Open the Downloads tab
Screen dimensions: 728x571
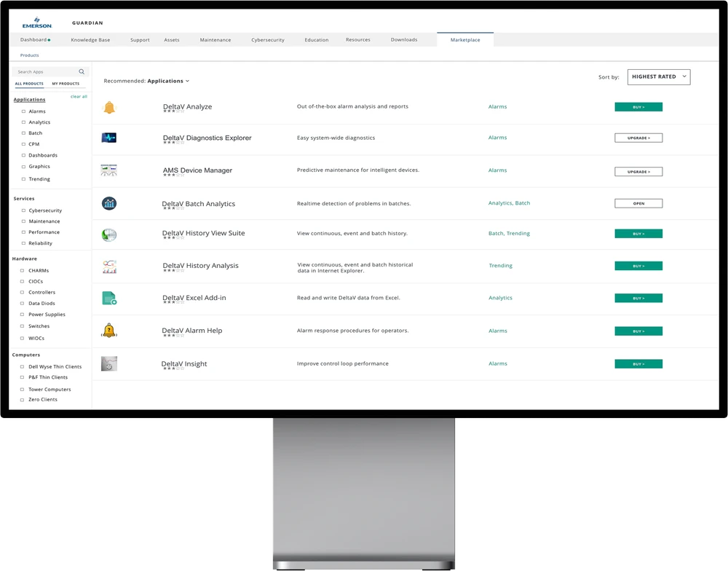pos(404,40)
